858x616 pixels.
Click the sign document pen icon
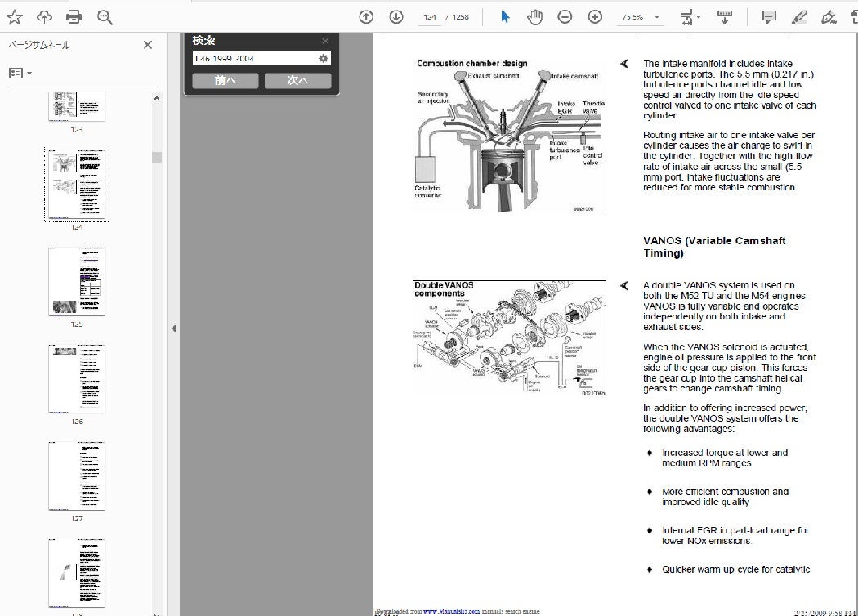point(829,17)
